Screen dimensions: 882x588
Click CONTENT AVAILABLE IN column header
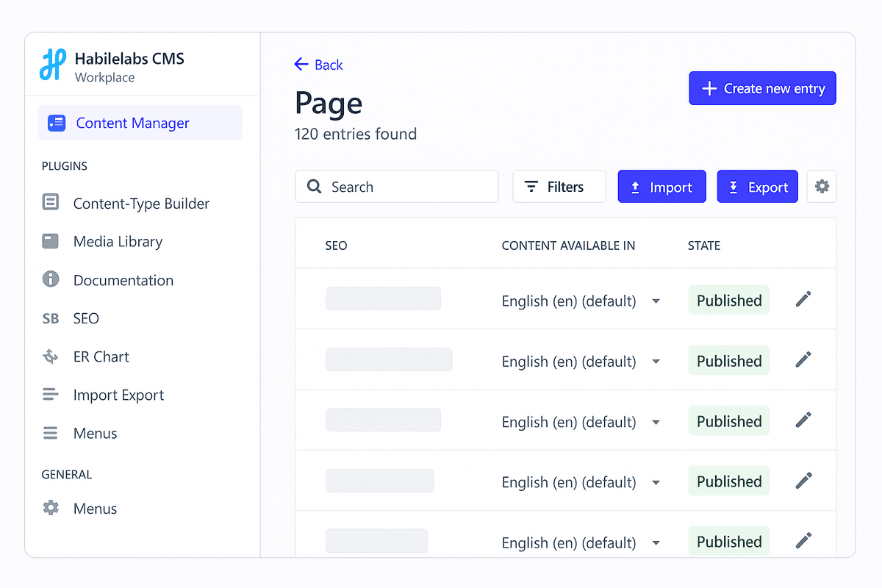[x=568, y=245]
